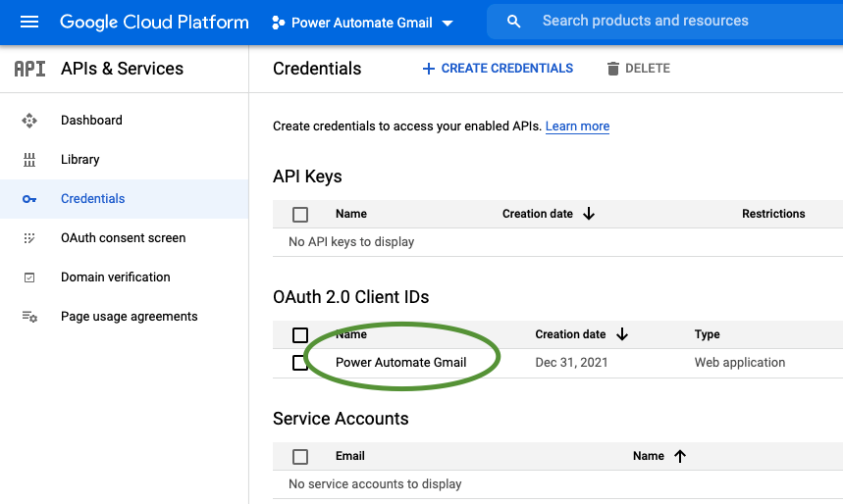The width and height of the screenshot is (843, 504).
Task: Click the OAuth 2.0 Client IDs heading
Action: click(x=350, y=297)
